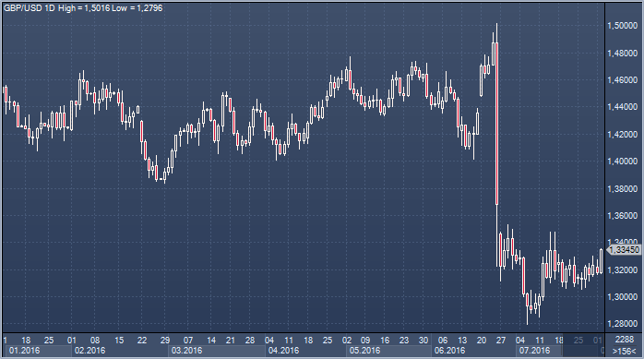Select the 04.2016 month segment on time axis
This screenshot has height=359, width=644.
coord(306,351)
